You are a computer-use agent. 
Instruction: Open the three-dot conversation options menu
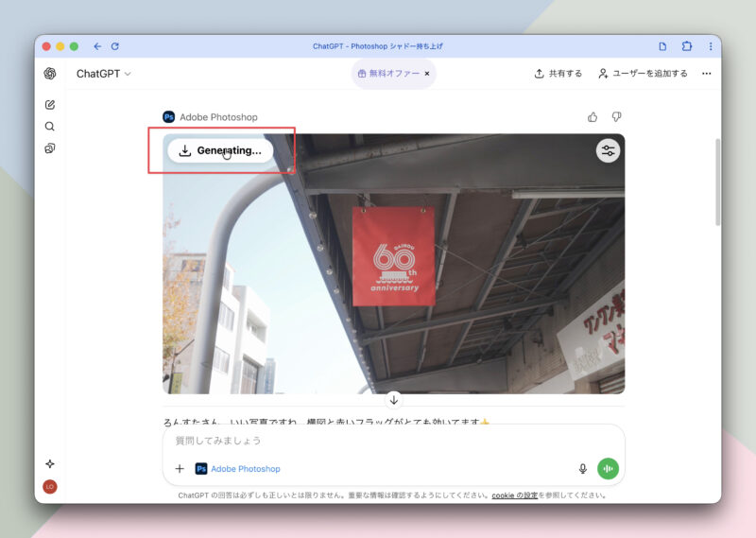coord(706,74)
